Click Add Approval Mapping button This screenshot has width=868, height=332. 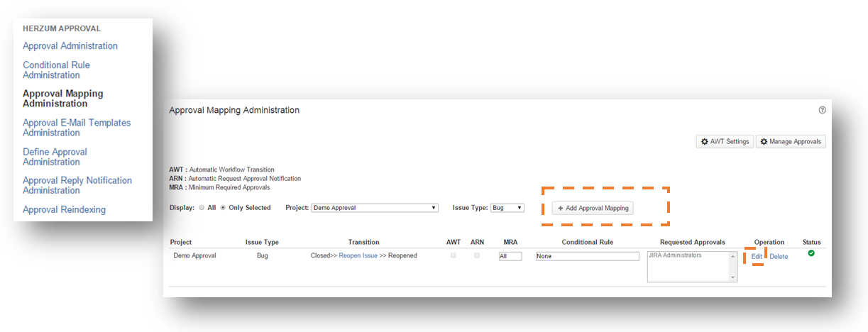[595, 209]
